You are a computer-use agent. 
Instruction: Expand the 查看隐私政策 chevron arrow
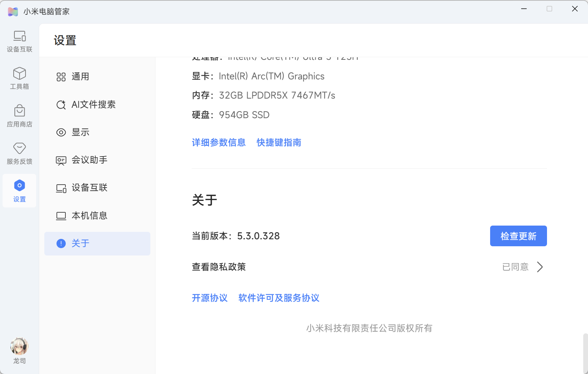[x=540, y=267]
